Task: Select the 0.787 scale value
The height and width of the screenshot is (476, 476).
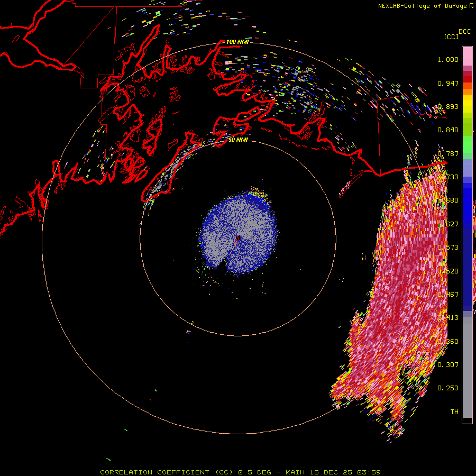Action: (x=448, y=153)
